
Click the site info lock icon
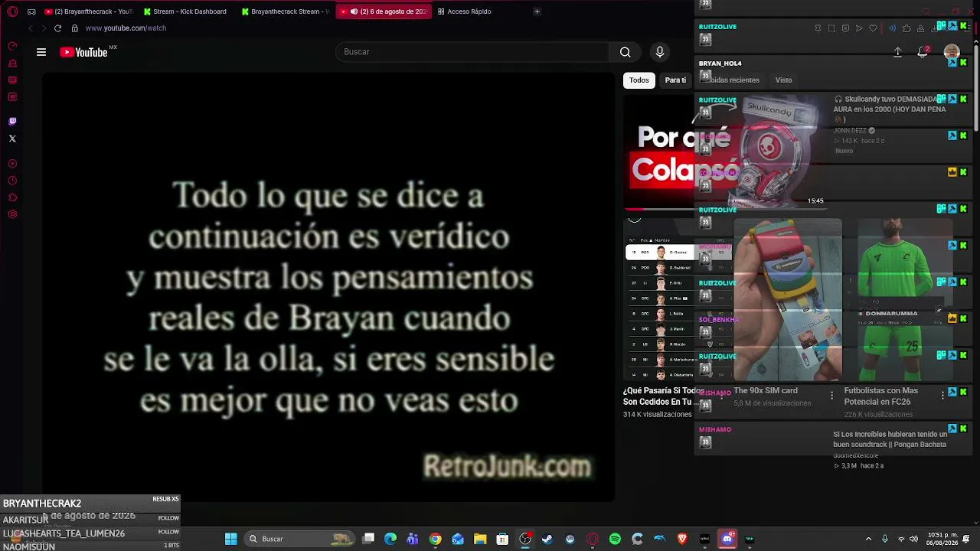tap(74, 28)
